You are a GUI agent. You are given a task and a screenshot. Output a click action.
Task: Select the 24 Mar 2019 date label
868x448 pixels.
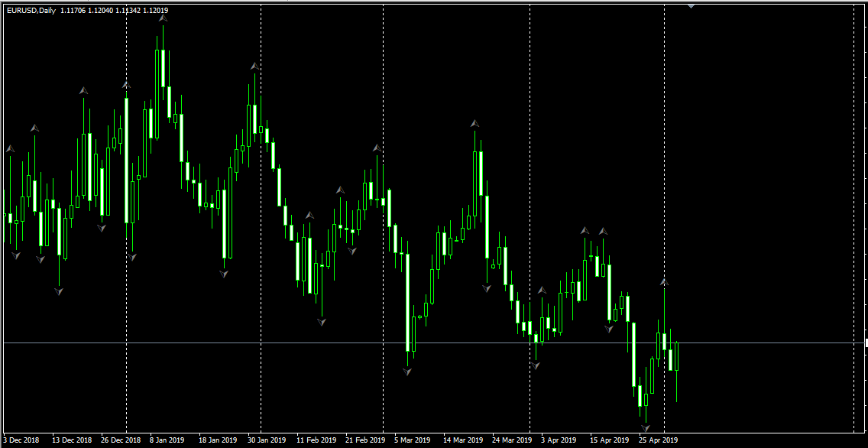coord(512,440)
